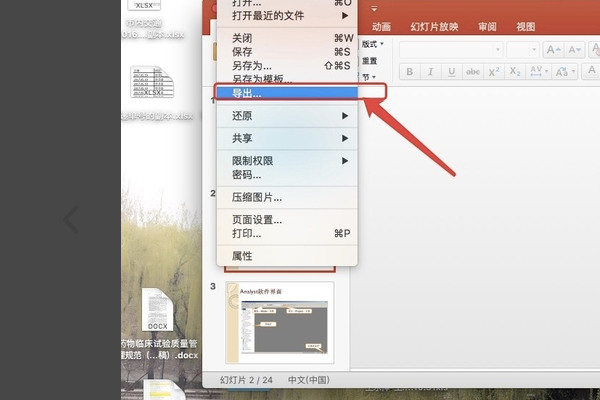Choose 保存 in the File menu
600x400 pixels.
click(x=287, y=52)
